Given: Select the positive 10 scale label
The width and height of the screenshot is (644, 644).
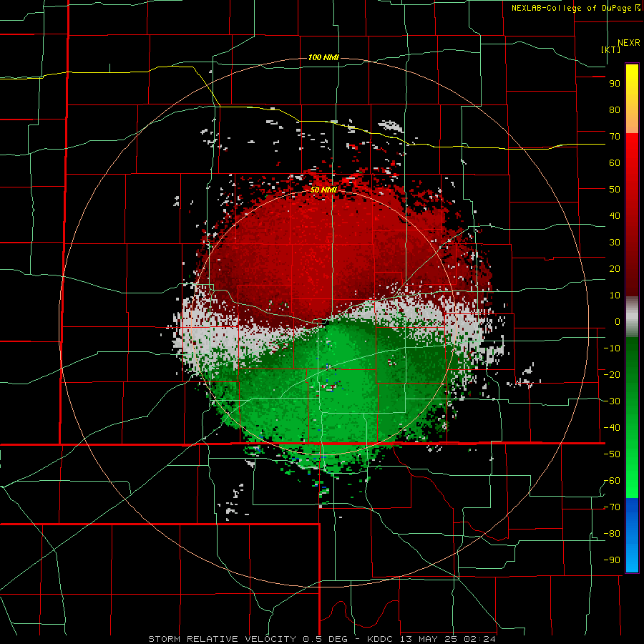Looking at the screenshot, I should point(615,296).
